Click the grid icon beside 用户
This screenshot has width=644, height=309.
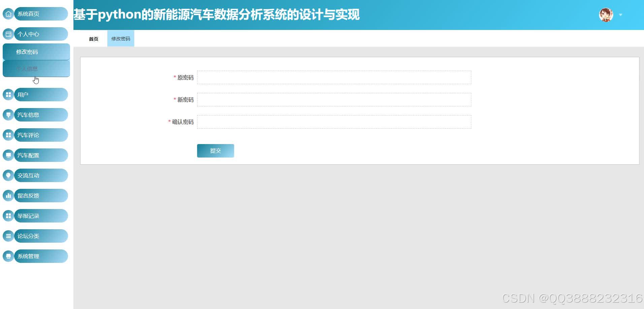pyautogui.click(x=8, y=95)
